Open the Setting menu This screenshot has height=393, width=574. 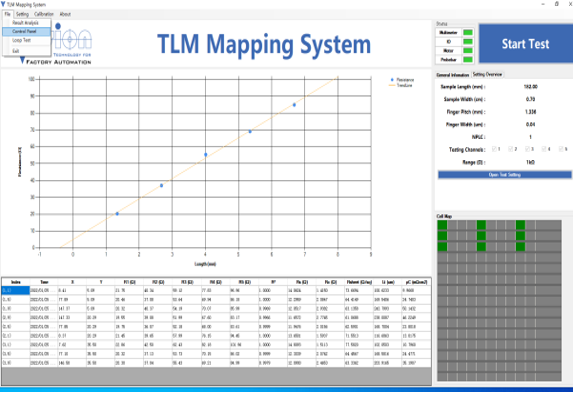click(22, 14)
